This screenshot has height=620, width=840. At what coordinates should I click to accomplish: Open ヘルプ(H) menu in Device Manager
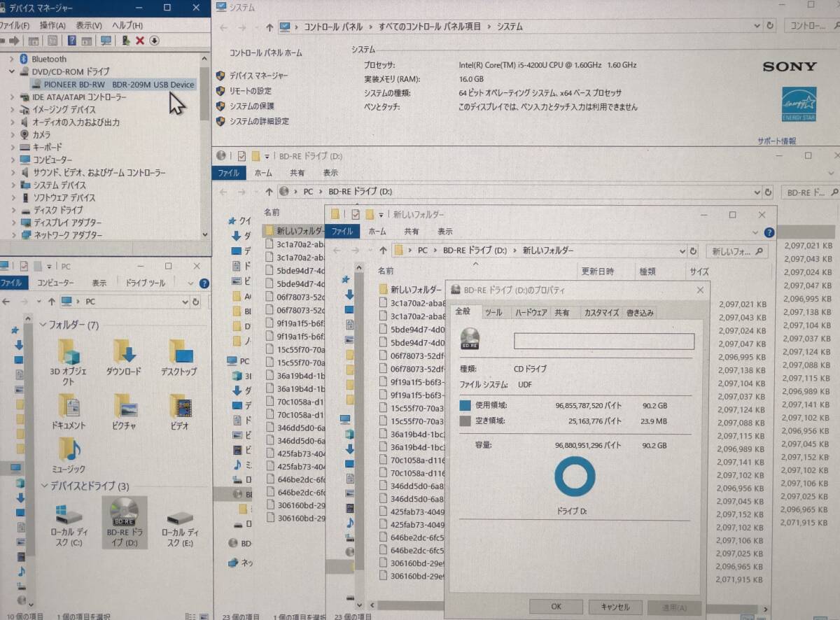tap(127, 25)
